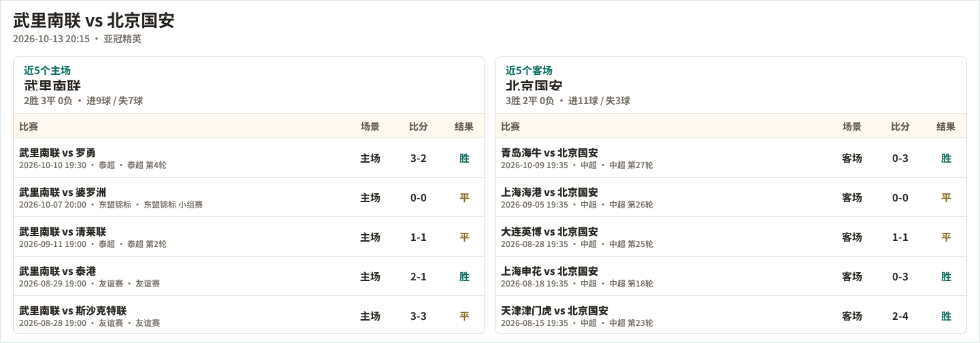Click the 0-0 score in the 上海海港 row

[900, 197]
